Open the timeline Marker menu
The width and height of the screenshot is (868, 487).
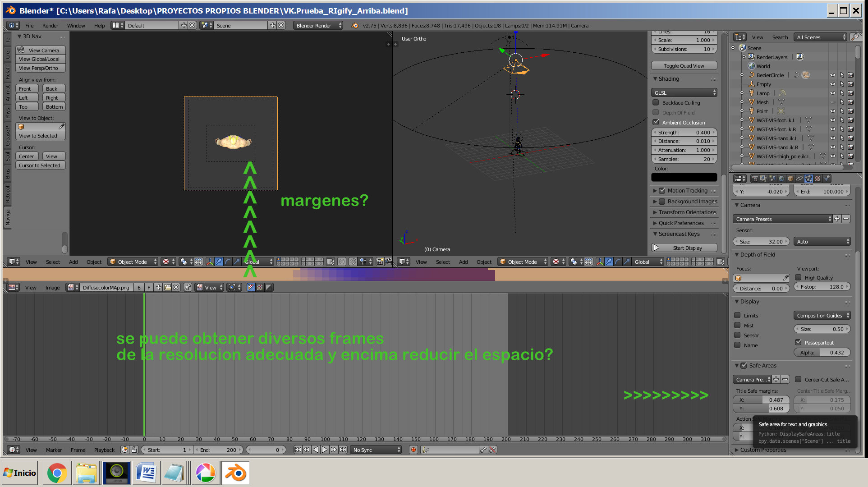click(54, 450)
